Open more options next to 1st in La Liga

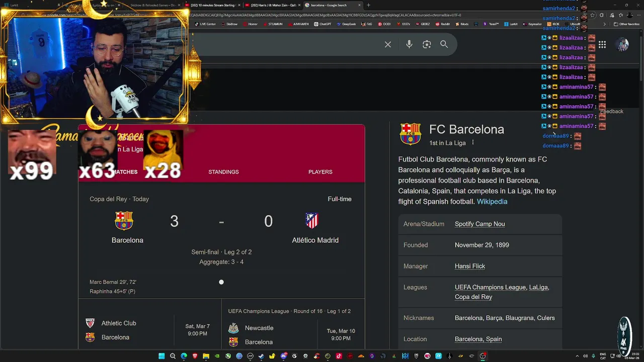click(x=472, y=143)
